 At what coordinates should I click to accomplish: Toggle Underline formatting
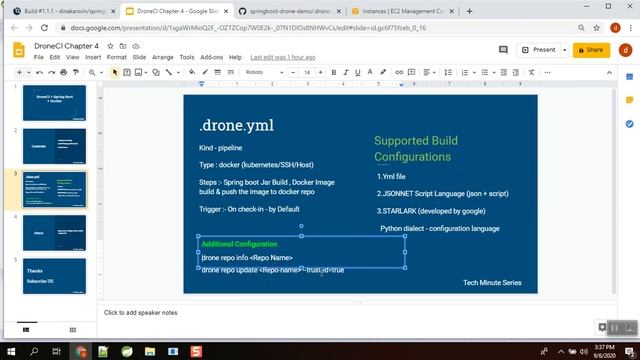point(358,73)
